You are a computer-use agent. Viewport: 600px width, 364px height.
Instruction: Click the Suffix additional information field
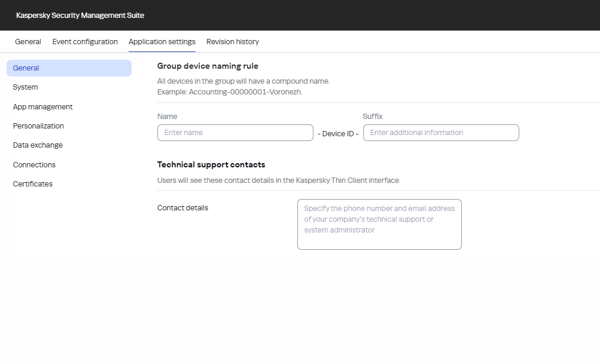[440, 132]
